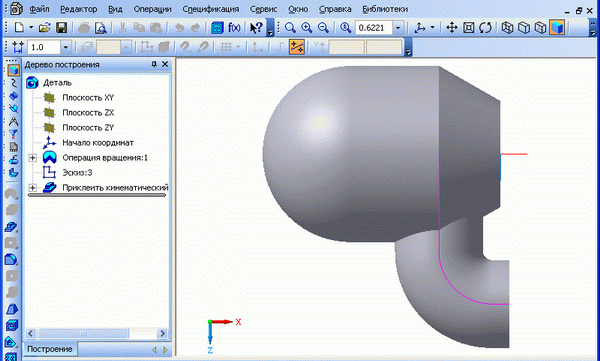The width and height of the screenshot is (600, 361).
Task: Open the zoom scale 0.6221 dropdown
Action: point(398,28)
